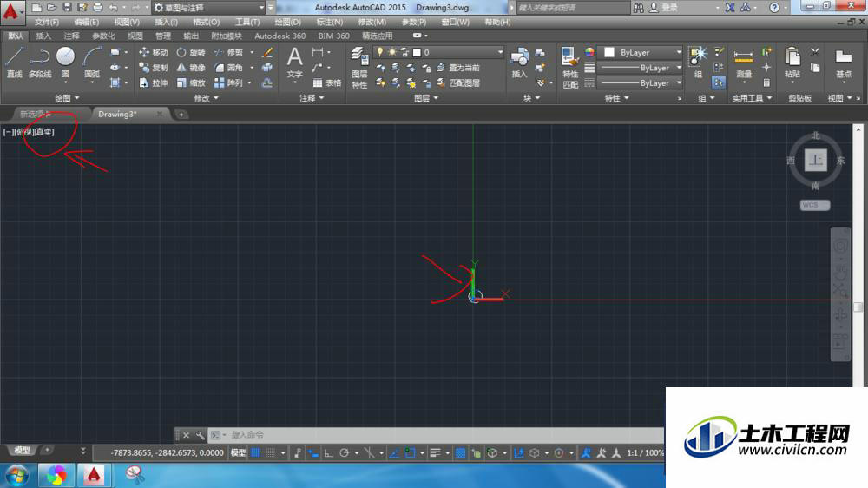Open the 文件(F) menu

pos(47,23)
